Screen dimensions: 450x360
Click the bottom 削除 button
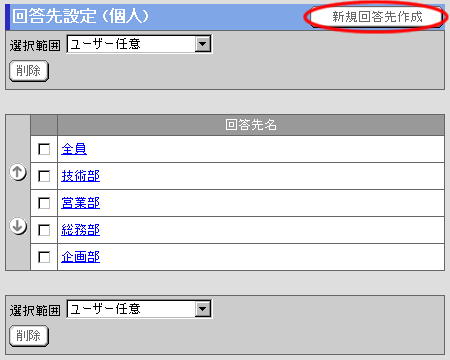click(x=29, y=336)
